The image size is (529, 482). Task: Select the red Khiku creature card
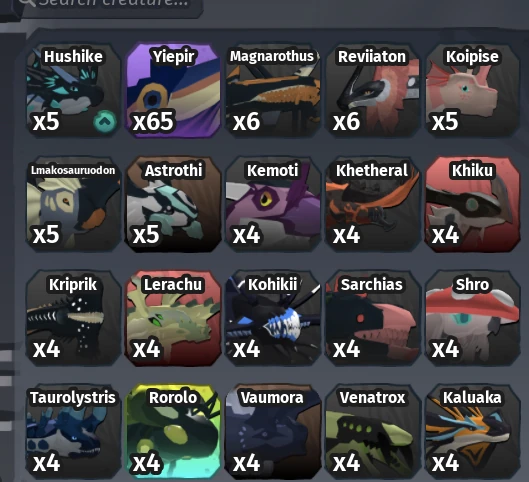[472, 204]
